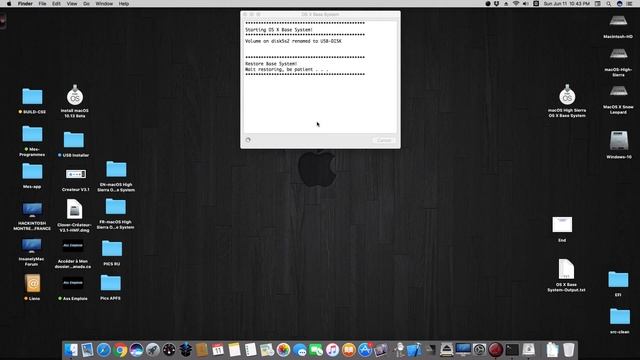Select the Pics APFS folder
Image resolution: width=640 pixels, height=360 pixels.
111,283
